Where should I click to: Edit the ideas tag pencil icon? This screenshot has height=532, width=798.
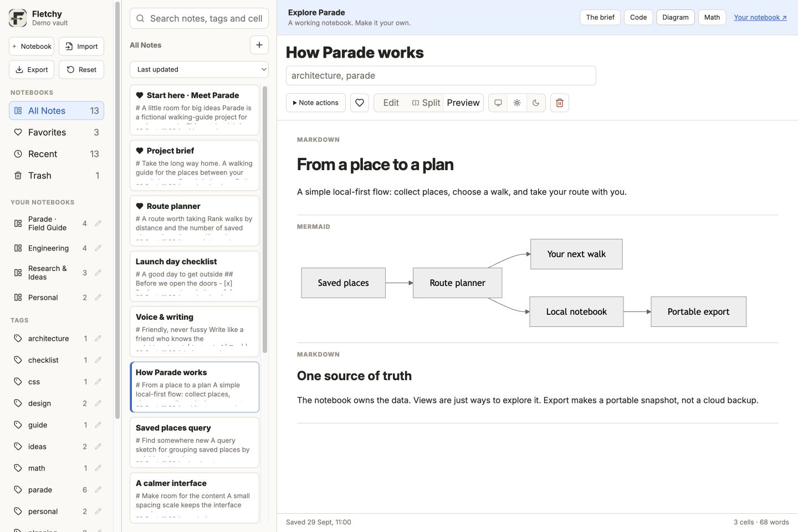[98, 447]
